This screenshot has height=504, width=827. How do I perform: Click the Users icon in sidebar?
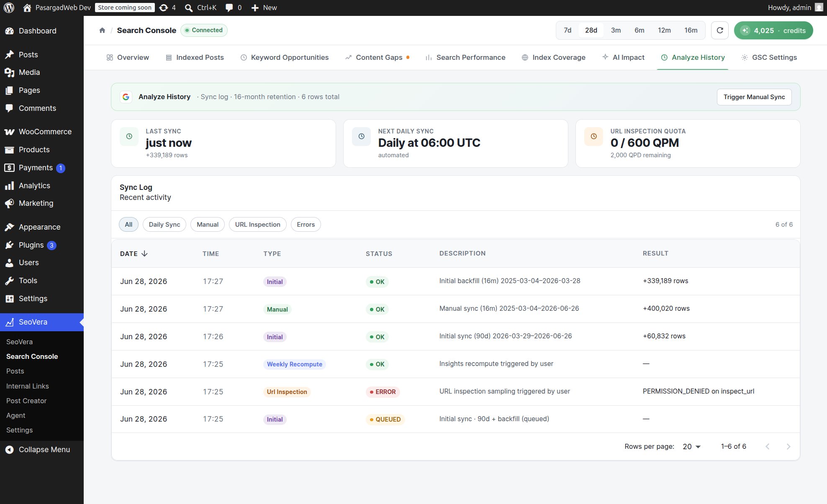click(9, 263)
